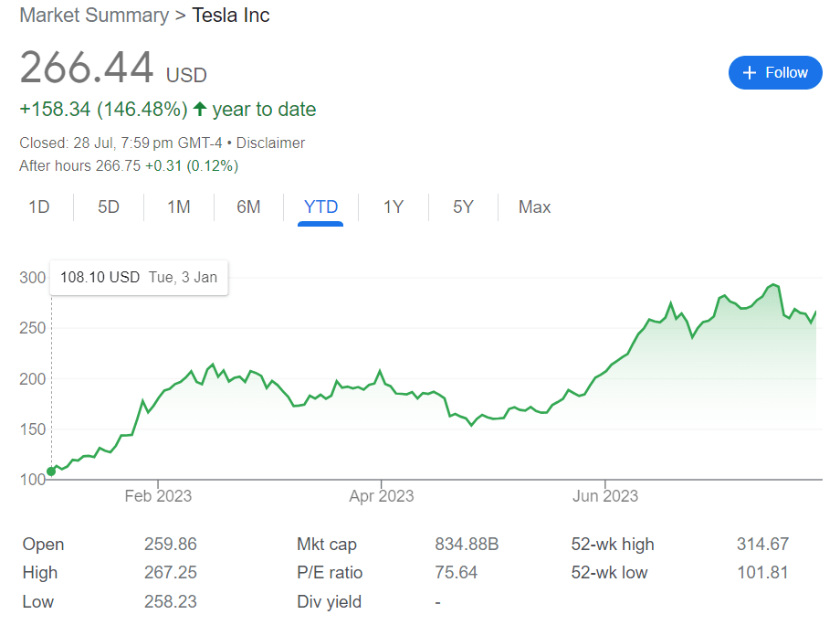840x625 pixels.
Task: Click the Follow button
Action: (774, 73)
